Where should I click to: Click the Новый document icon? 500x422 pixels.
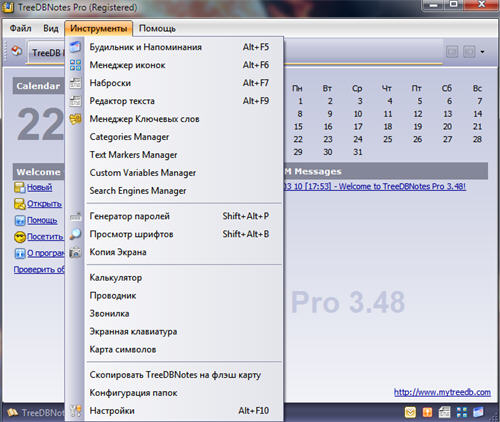coord(20,187)
